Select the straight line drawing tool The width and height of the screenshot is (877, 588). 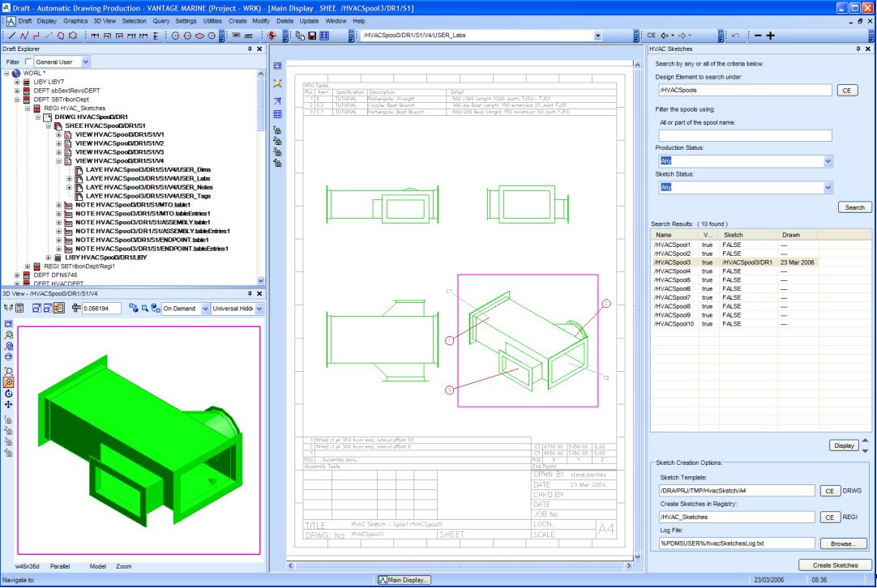pyautogui.click(x=12, y=36)
